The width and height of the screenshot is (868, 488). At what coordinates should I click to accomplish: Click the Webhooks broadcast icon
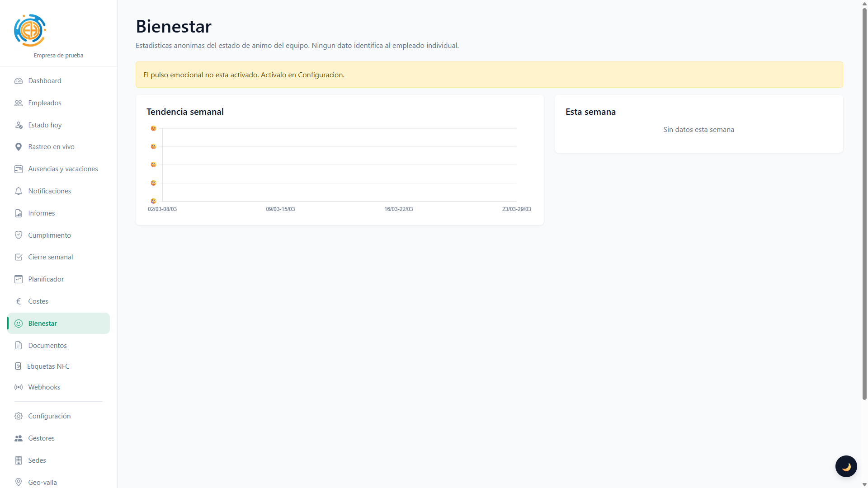(x=19, y=387)
